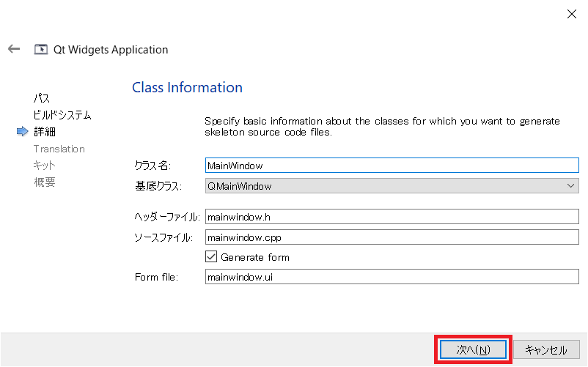
Task: Click the 'Specify basic information' description text
Action: (382, 127)
